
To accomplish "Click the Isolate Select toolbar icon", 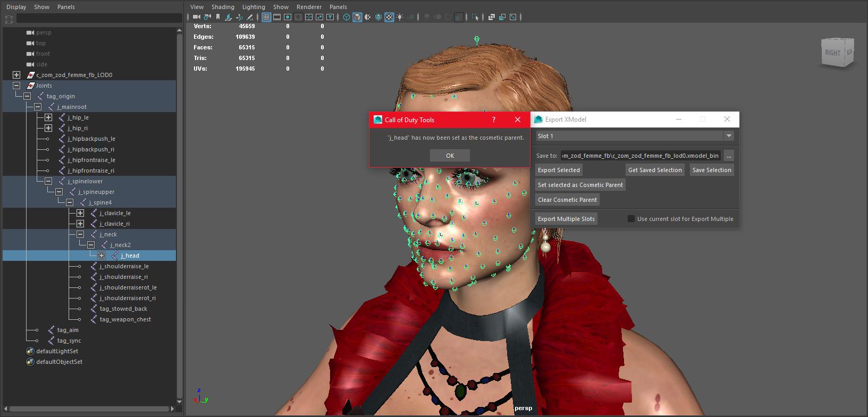I will (475, 17).
